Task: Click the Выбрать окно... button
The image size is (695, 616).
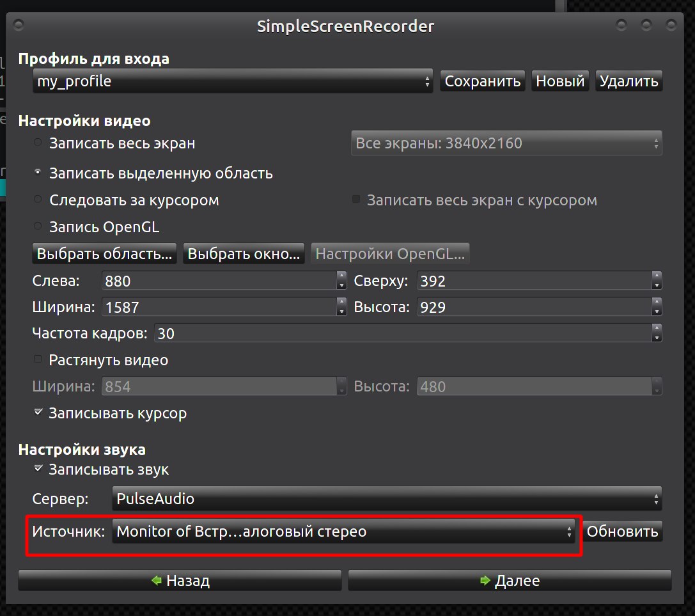Action: point(244,254)
